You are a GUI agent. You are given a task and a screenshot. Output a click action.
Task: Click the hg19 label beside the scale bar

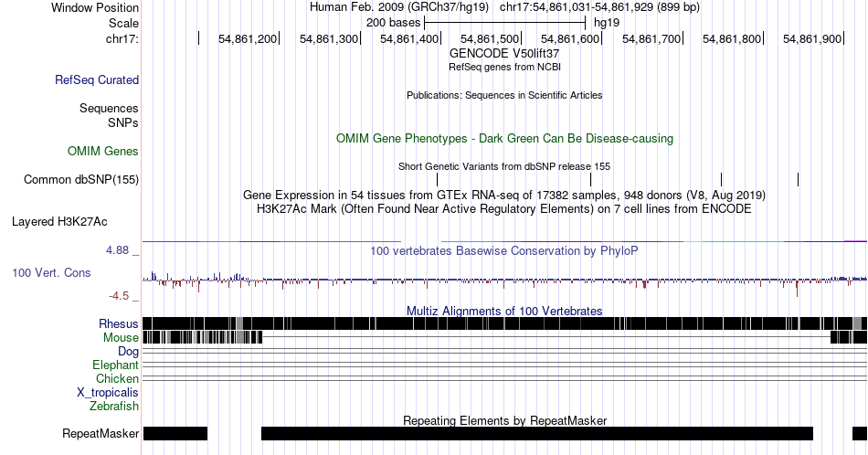coord(607,23)
